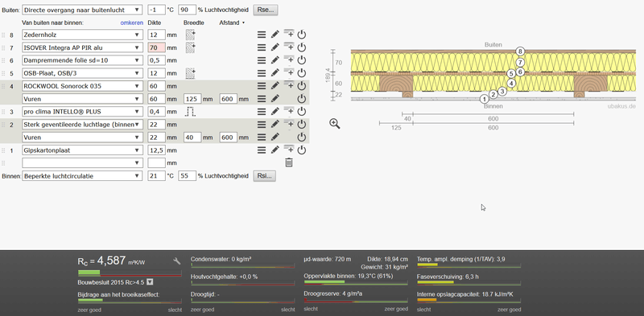Click grain pattern icon for OSB-Plaat

[x=190, y=73]
